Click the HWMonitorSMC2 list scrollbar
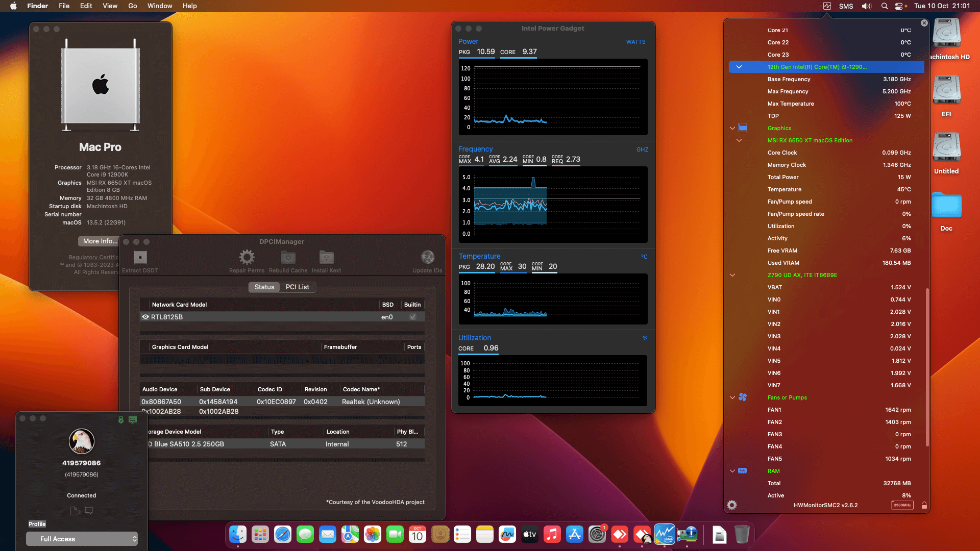The width and height of the screenshot is (980, 551). click(927, 367)
